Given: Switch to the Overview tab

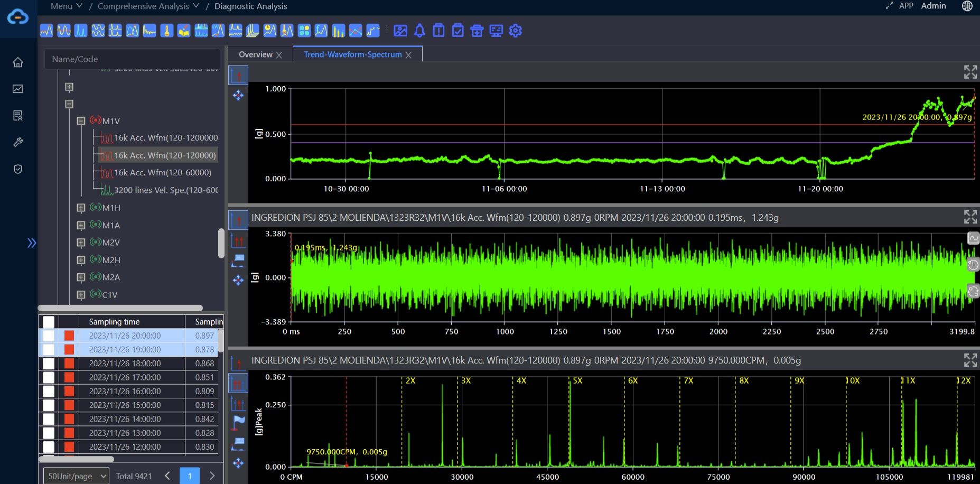Looking at the screenshot, I should click(256, 54).
